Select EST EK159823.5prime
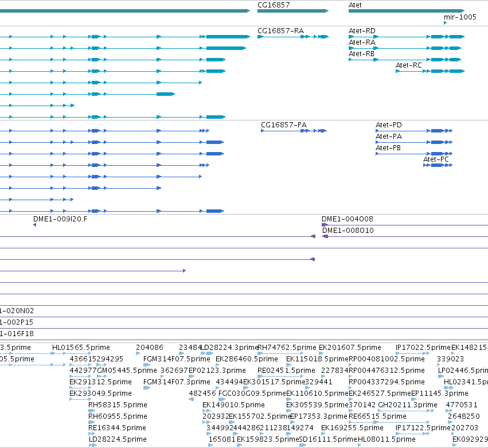488x448 pixels. [268, 439]
